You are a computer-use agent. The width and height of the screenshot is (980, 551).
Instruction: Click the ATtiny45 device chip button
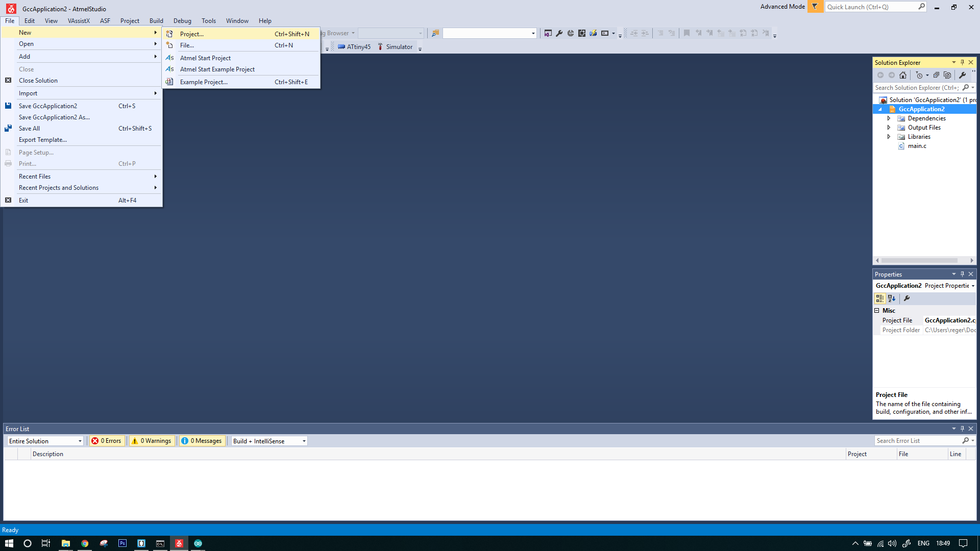click(354, 47)
